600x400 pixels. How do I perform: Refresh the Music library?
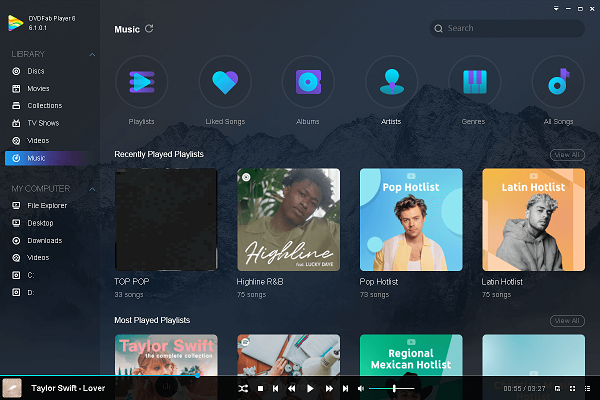click(x=149, y=29)
